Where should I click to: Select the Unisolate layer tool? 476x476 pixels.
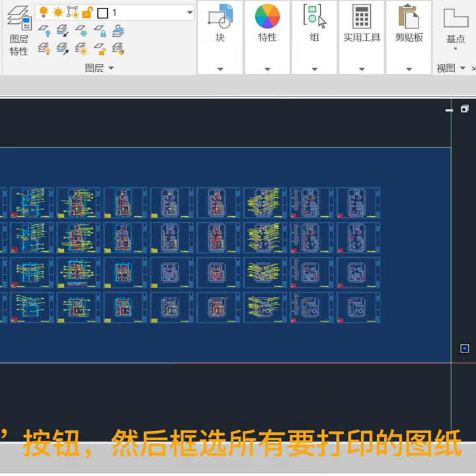pyautogui.click(x=63, y=48)
